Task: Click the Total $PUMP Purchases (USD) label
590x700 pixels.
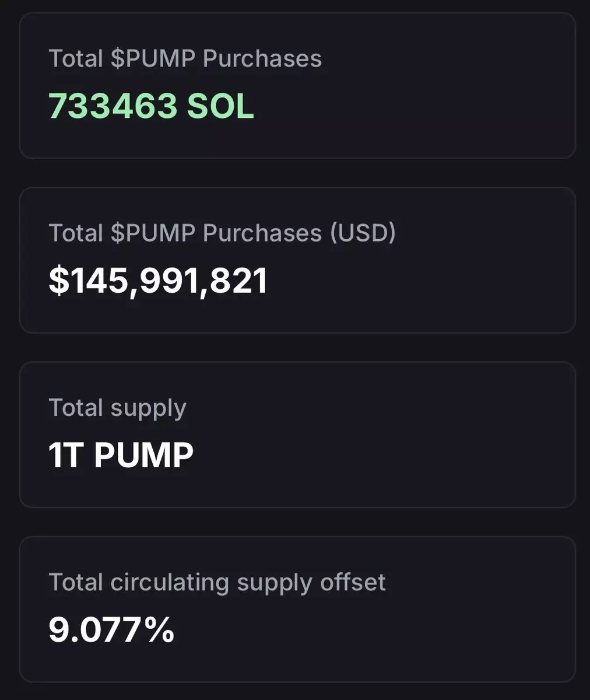Action: pos(222,233)
